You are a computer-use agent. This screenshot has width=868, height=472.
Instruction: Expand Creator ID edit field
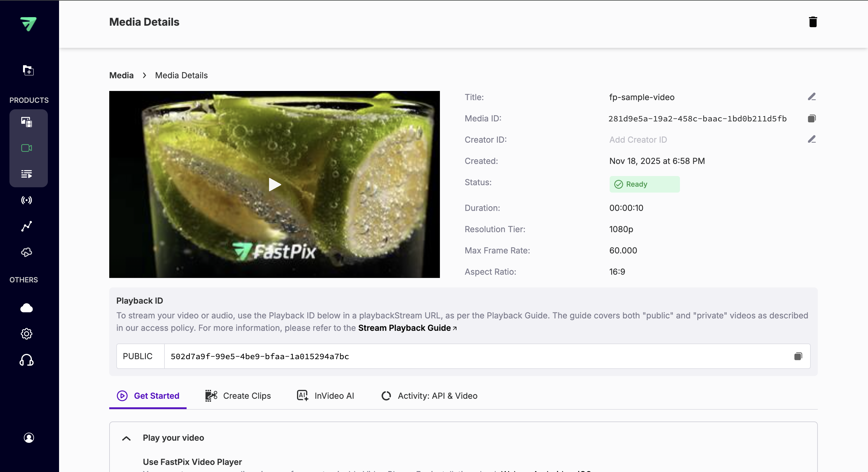812,139
